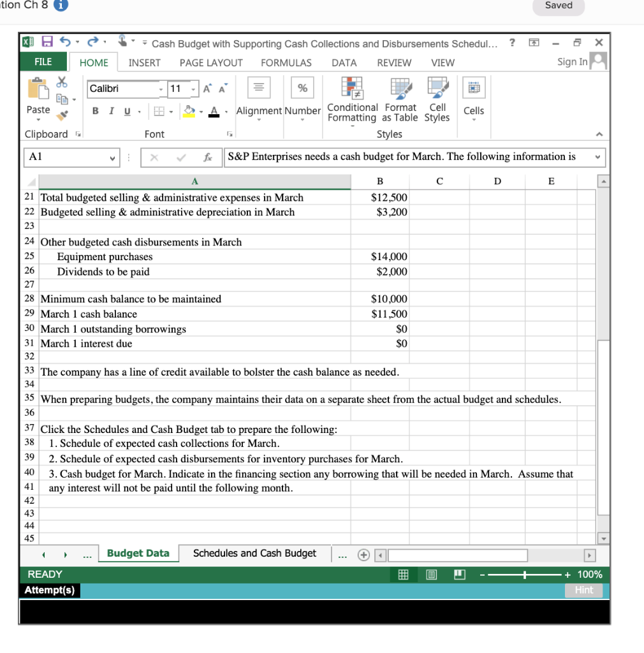Apply Percent number style

tap(302, 87)
